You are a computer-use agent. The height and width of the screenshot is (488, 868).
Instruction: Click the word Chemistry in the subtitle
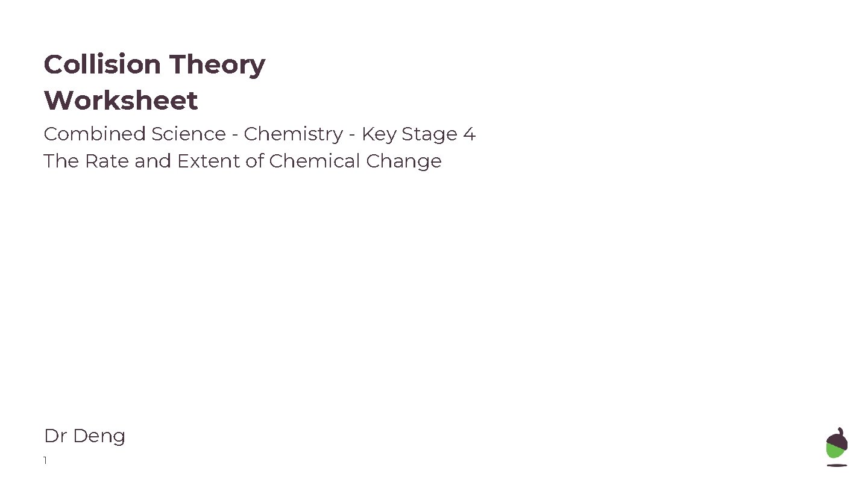coord(293,134)
